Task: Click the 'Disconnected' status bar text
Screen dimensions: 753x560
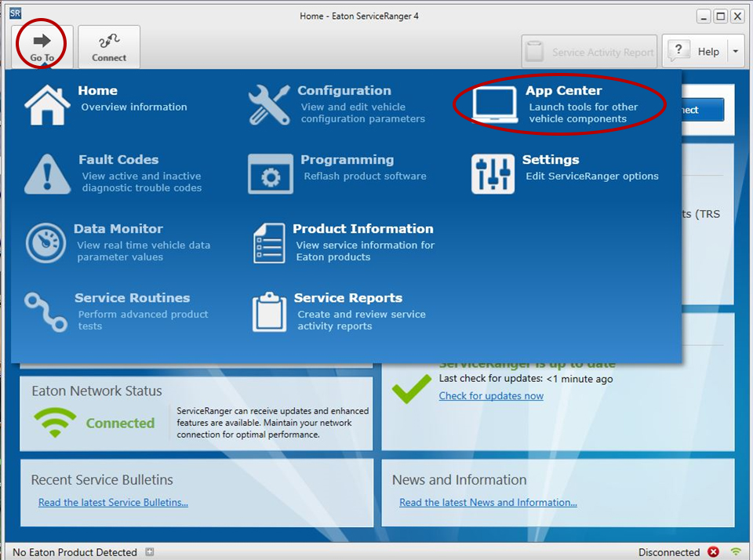Action: point(668,552)
